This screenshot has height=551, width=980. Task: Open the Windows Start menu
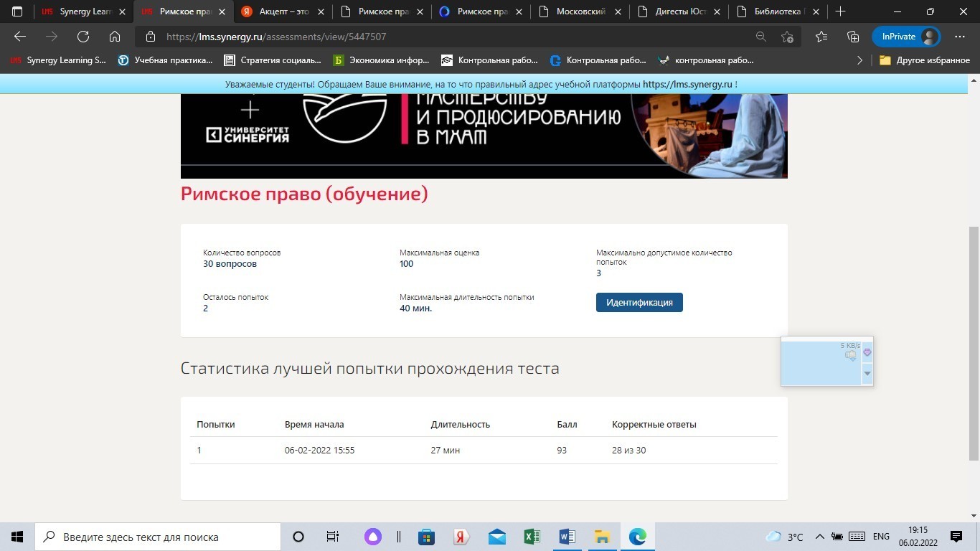(x=17, y=537)
